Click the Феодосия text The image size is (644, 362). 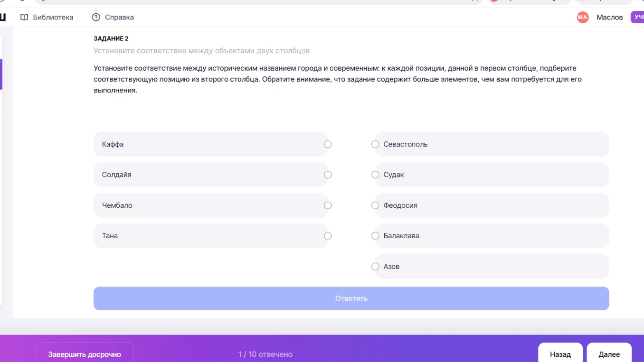[x=400, y=205]
